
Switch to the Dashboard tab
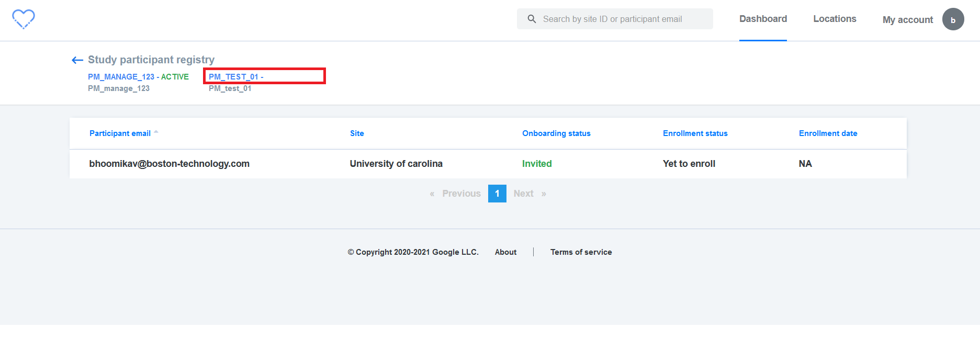(763, 19)
